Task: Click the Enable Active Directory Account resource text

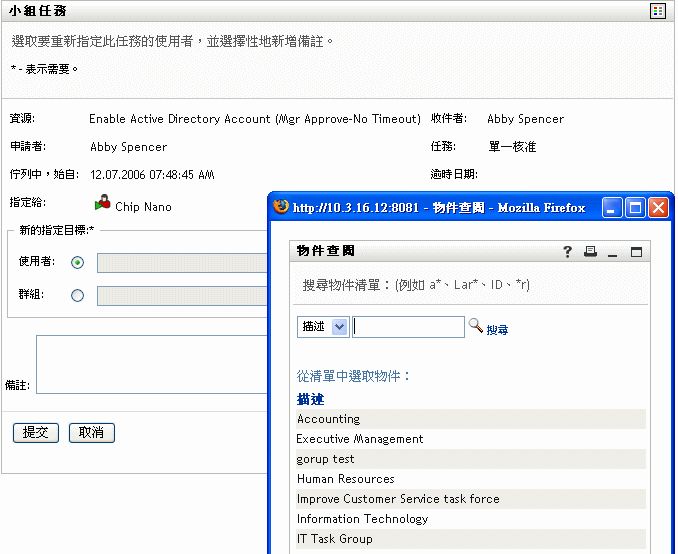Action: [255, 119]
